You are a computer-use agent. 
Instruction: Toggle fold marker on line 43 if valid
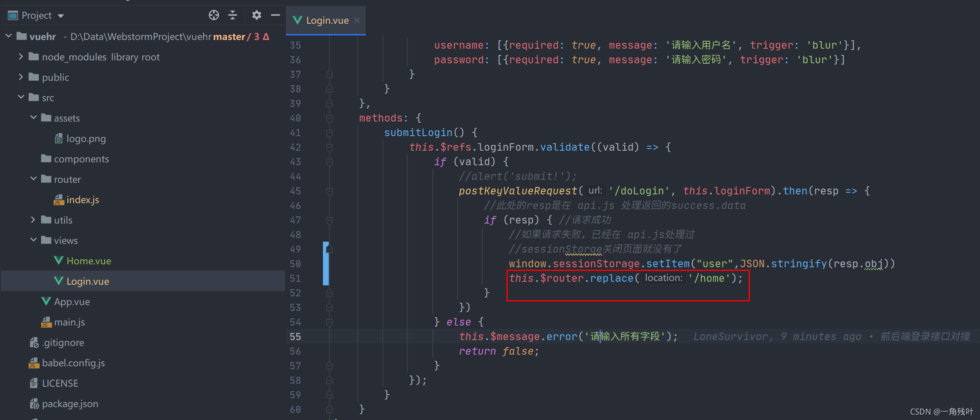tap(329, 162)
